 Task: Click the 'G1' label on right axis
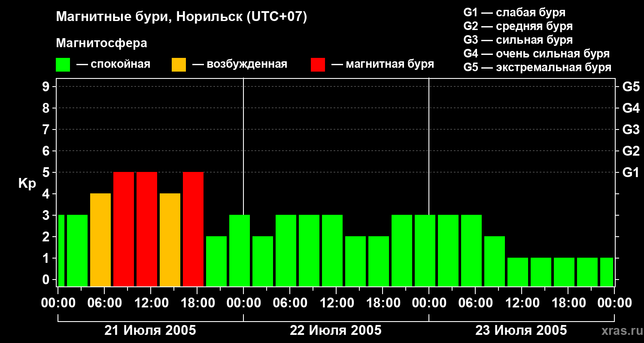[631, 172]
